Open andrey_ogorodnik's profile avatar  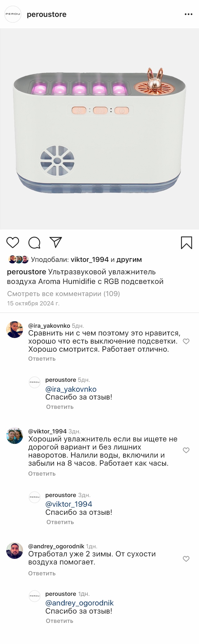click(15, 551)
